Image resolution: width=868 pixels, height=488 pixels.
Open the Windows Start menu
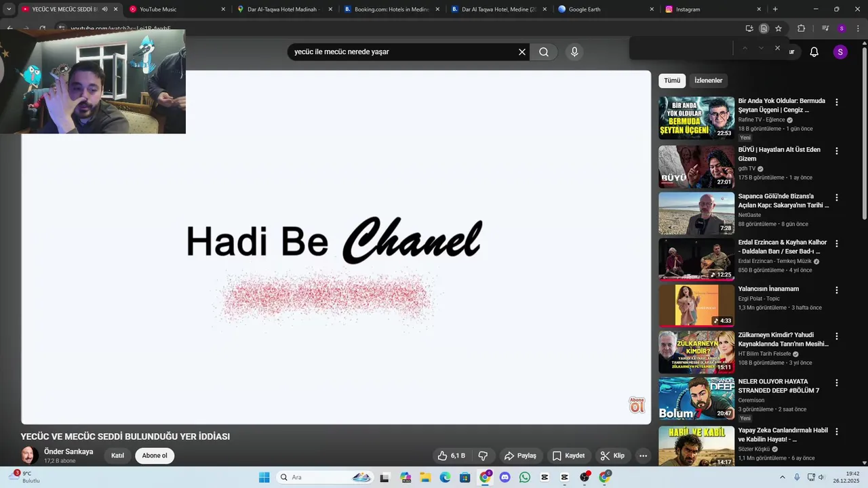coord(264,477)
